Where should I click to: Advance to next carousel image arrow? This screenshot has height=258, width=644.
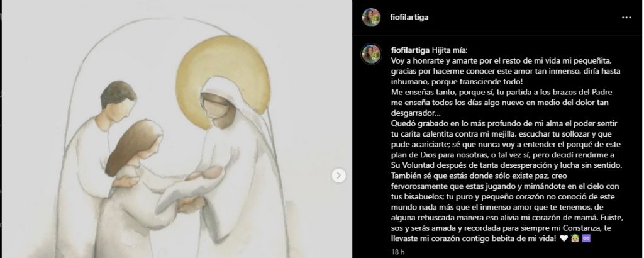coord(338,176)
